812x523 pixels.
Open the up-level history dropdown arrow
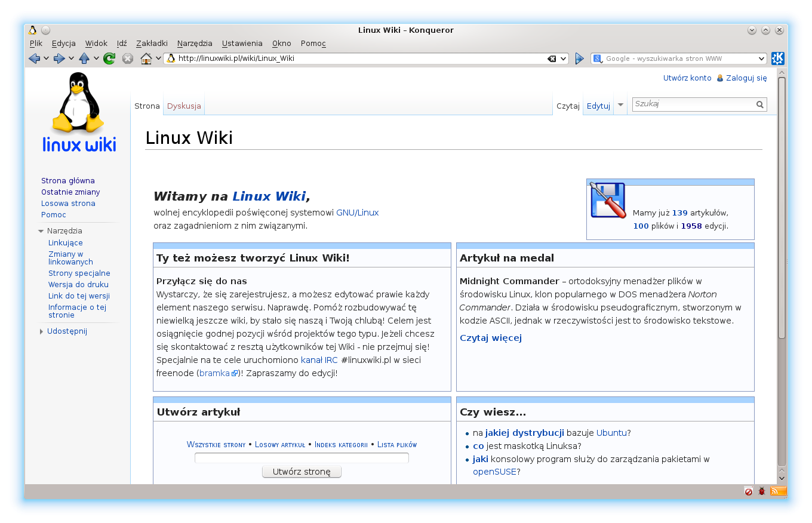[96, 59]
